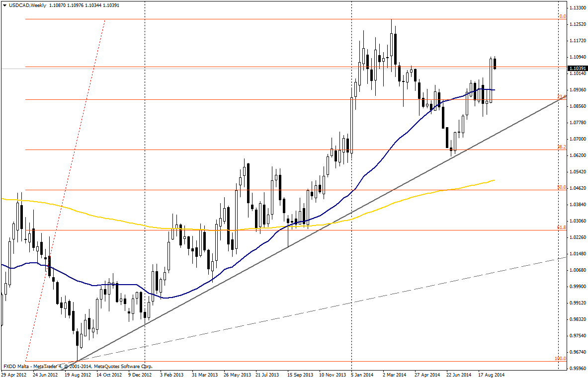The height and width of the screenshot is (379, 588).
Task: Click the 17 Aug 2014 date label
Action: click(x=491, y=375)
